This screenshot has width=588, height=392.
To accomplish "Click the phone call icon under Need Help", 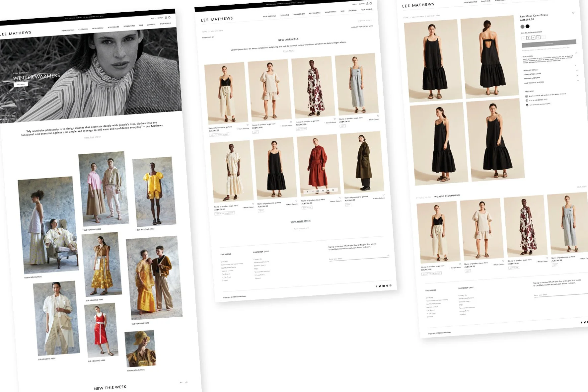I will point(527,101).
